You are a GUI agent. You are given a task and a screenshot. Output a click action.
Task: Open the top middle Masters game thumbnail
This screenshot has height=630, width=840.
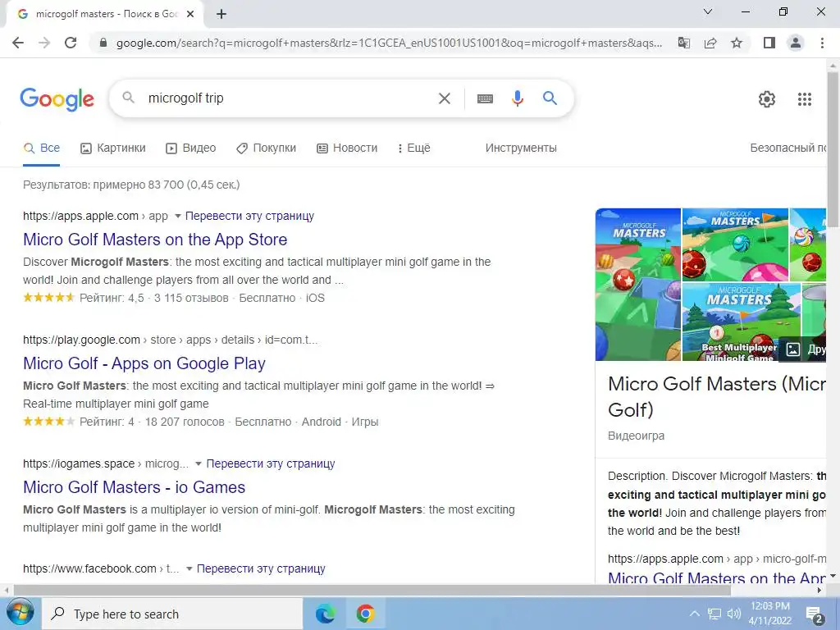pyautogui.click(x=736, y=244)
